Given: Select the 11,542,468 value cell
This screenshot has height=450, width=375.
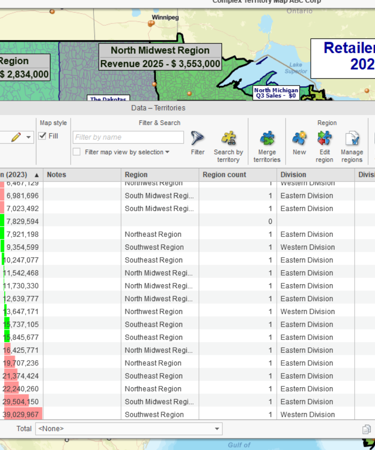Looking at the screenshot, I should pos(21,273).
